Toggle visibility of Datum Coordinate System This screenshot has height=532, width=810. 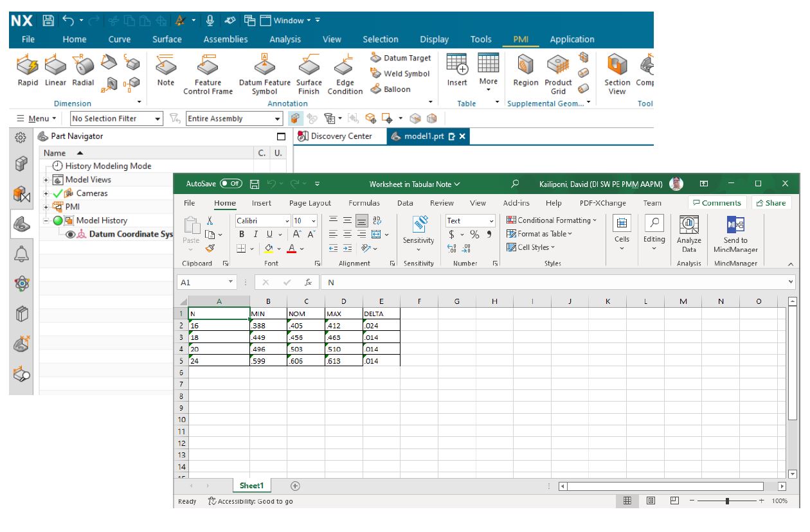[x=70, y=235]
